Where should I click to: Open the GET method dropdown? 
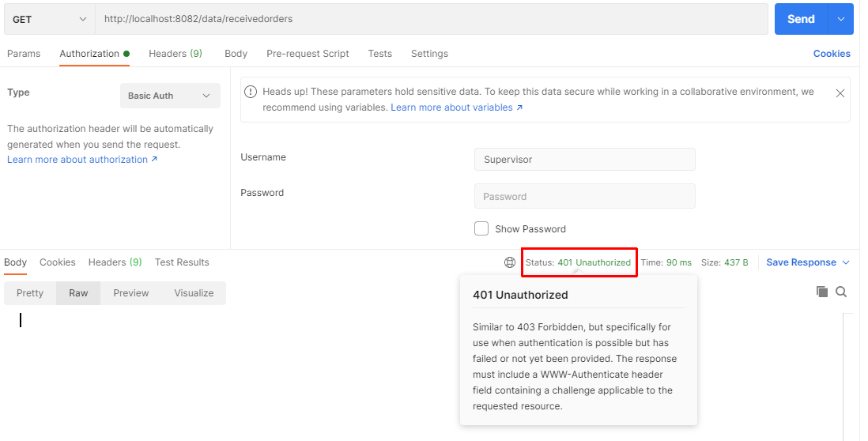coord(49,19)
